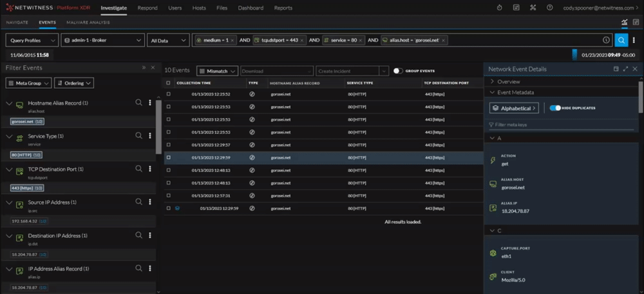Collapse Filter Events panel with double chevron
Screen dimensions: 644x294
pos(144,68)
